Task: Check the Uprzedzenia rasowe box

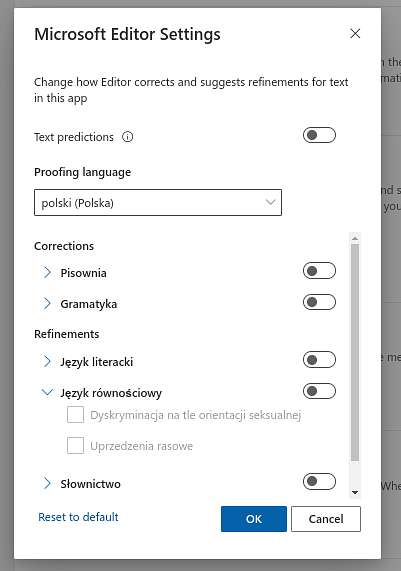Action: pos(75,446)
